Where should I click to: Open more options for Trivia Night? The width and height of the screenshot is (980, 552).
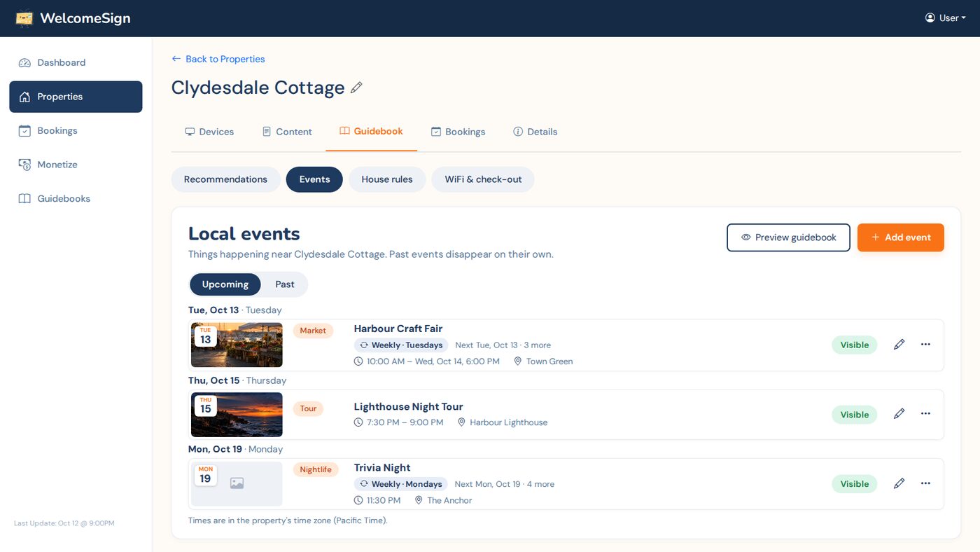pyautogui.click(x=925, y=483)
